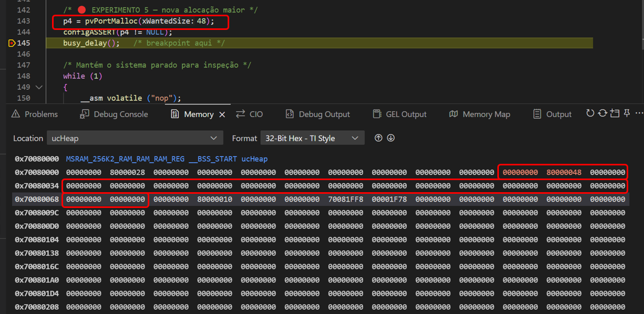Close the Memory tab
644x314 pixels.
tap(222, 113)
